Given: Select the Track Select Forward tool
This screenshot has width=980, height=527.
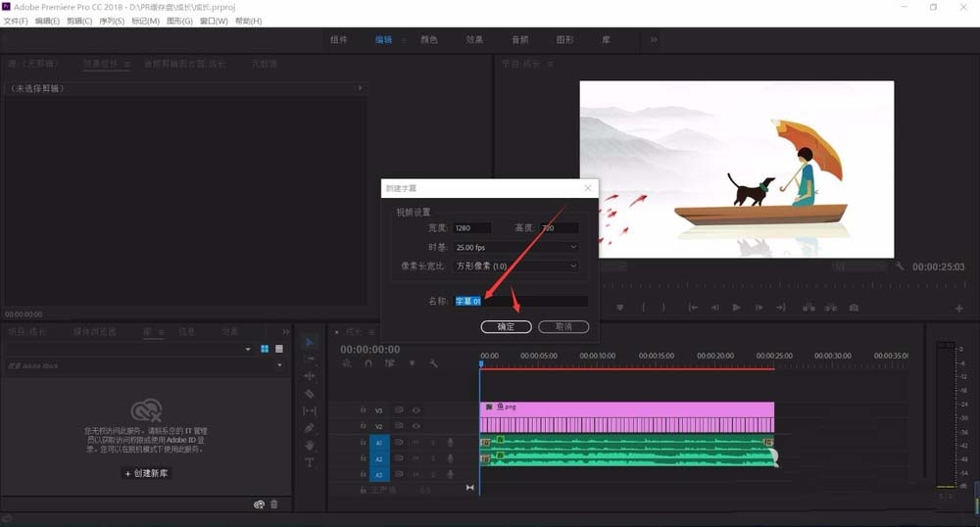Looking at the screenshot, I should tap(310, 359).
